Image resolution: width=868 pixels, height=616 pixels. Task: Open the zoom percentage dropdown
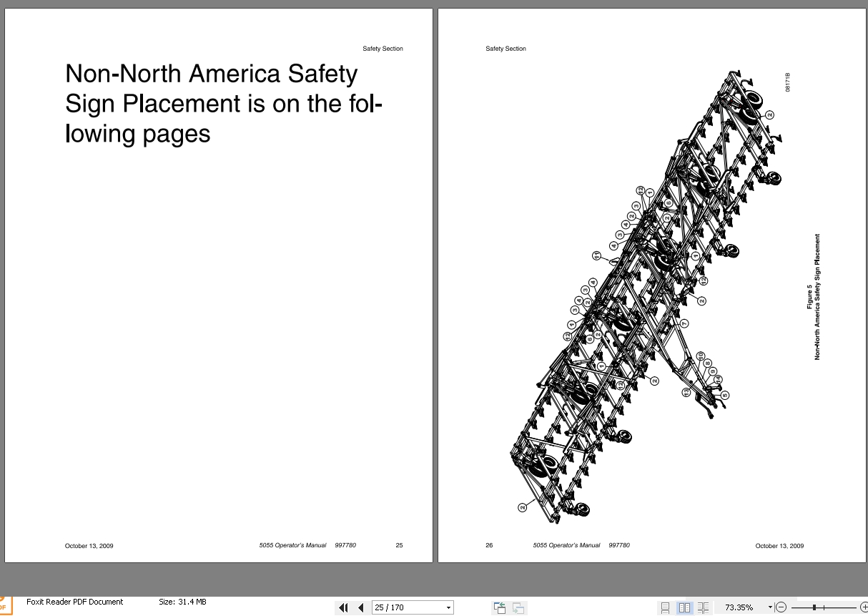point(770,607)
